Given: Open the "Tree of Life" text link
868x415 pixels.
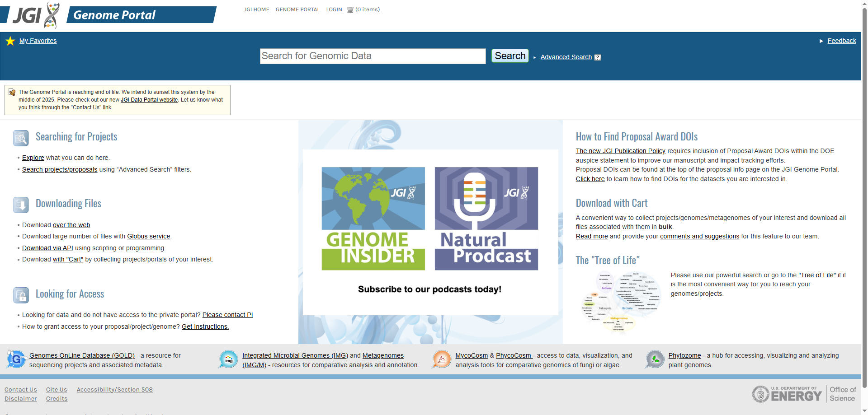Looking at the screenshot, I should pyautogui.click(x=817, y=275).
